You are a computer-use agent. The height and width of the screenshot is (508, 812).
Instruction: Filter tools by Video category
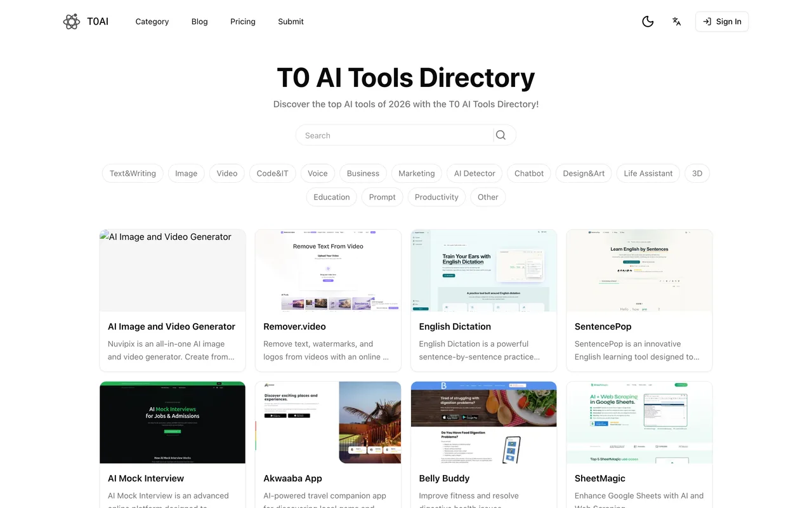coord(227,173)
